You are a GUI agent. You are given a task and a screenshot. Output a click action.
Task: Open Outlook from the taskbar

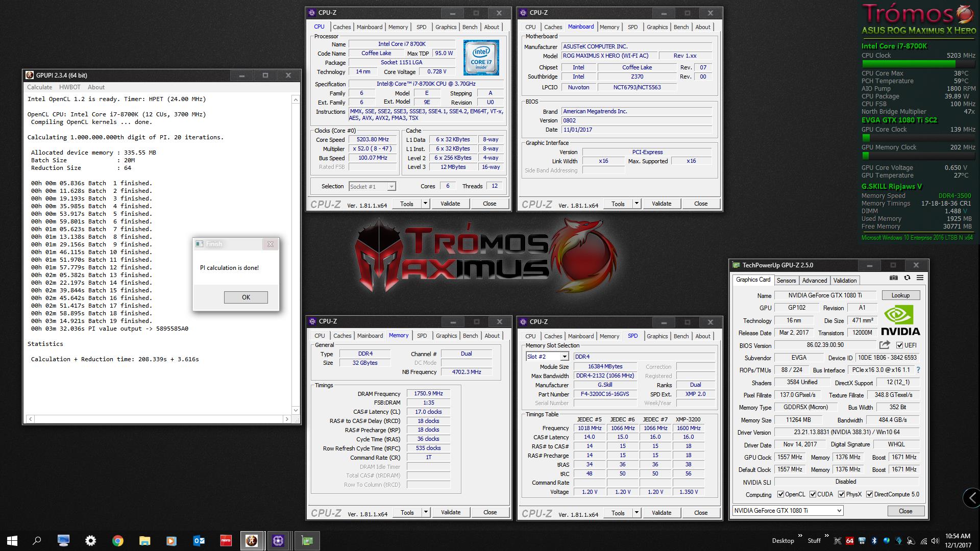coord(199,541)
